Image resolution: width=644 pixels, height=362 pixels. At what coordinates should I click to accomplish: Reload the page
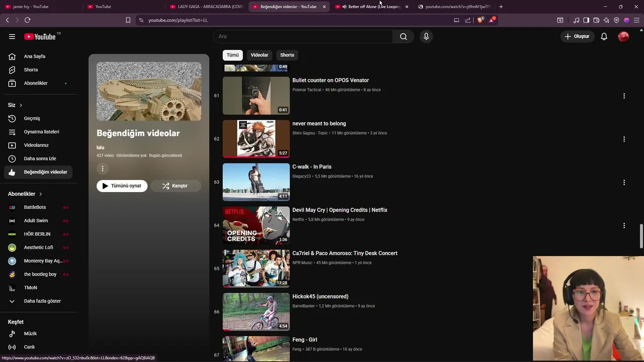coord(27,20)
